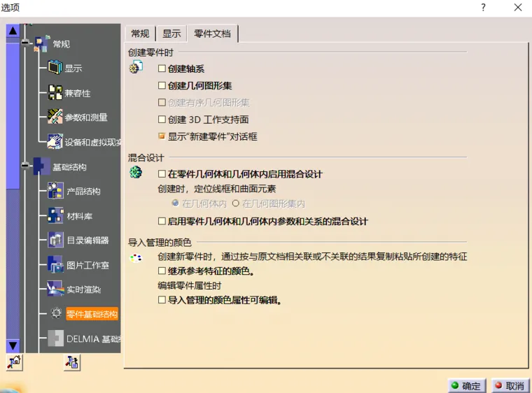Close the 选项 dialog

click(x=518, y=8)
